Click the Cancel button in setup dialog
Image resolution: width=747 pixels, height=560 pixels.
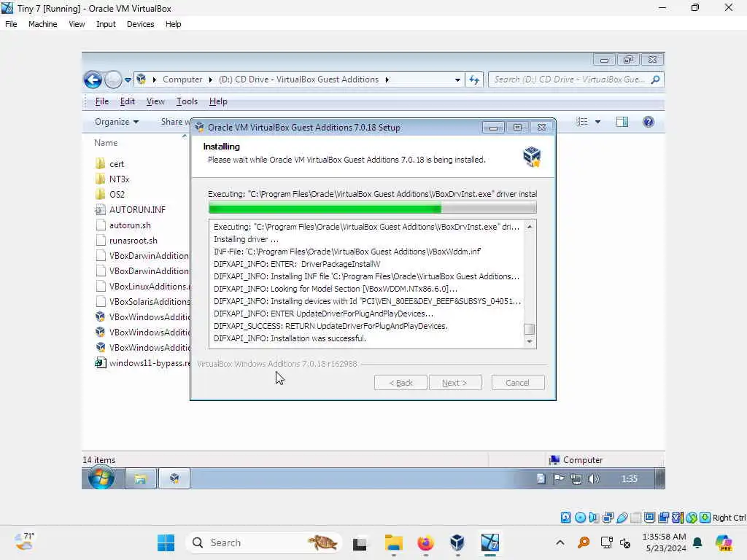pos(518,382)
